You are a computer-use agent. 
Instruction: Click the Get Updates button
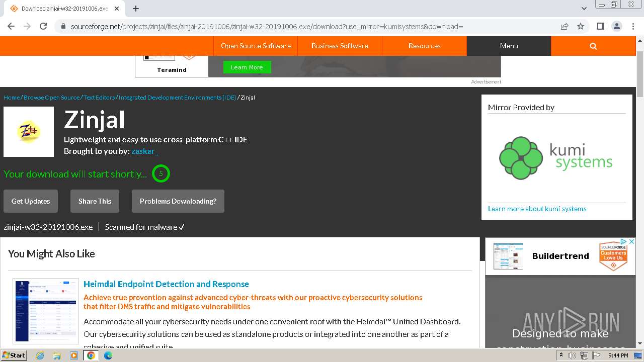(x=31, y=201)
